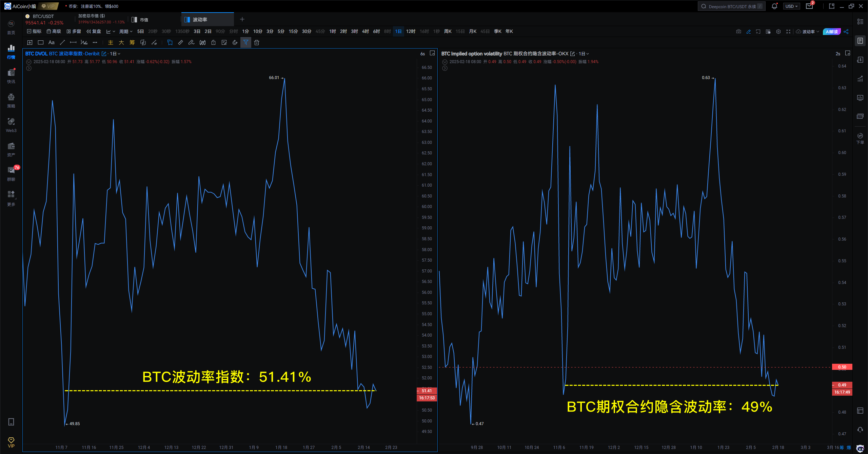Open the 多窗 multi-window layout
The height and width of the screenshot is (454, 868).
(74, 32)
